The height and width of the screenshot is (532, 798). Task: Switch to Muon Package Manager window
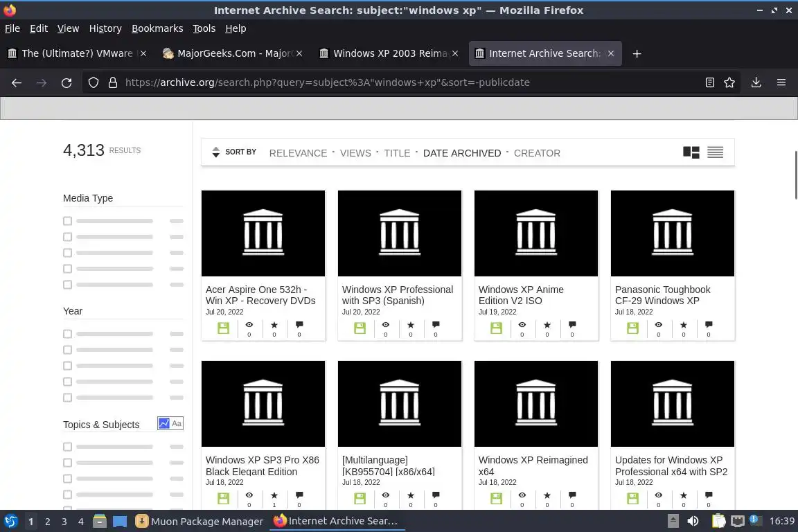point(199,522)
